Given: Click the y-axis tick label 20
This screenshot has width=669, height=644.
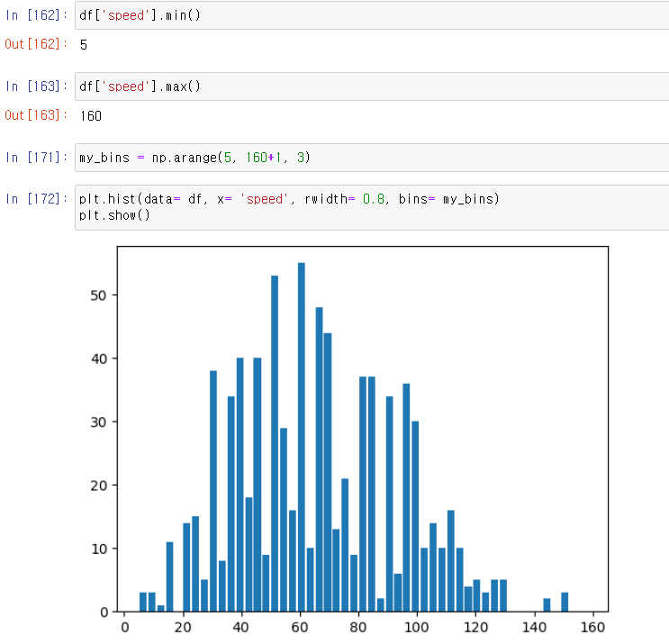Looking at the screenshot, I should 98,485.
